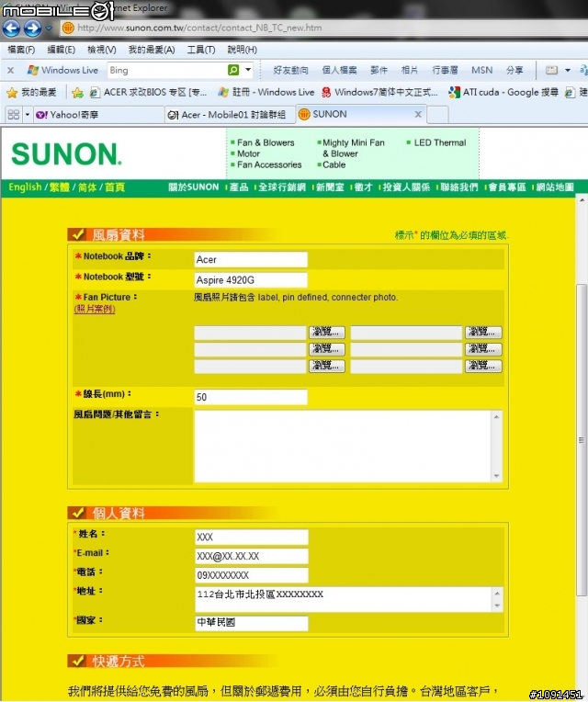This screenshot has width=588, height=702.
Task: Open 好友動向 in Windows Live toolbar
Action: (x=290, y=70)
